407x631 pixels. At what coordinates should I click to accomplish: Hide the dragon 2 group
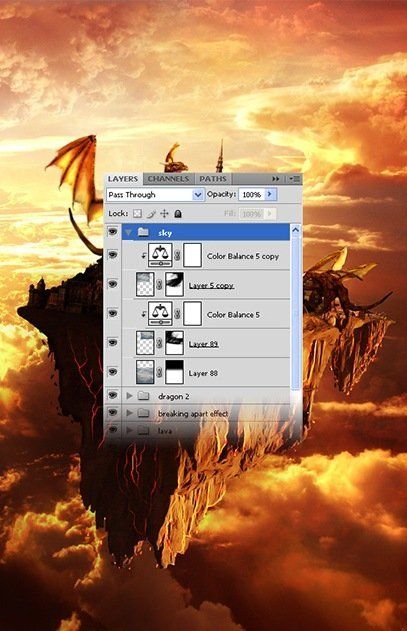coord(113,395)
